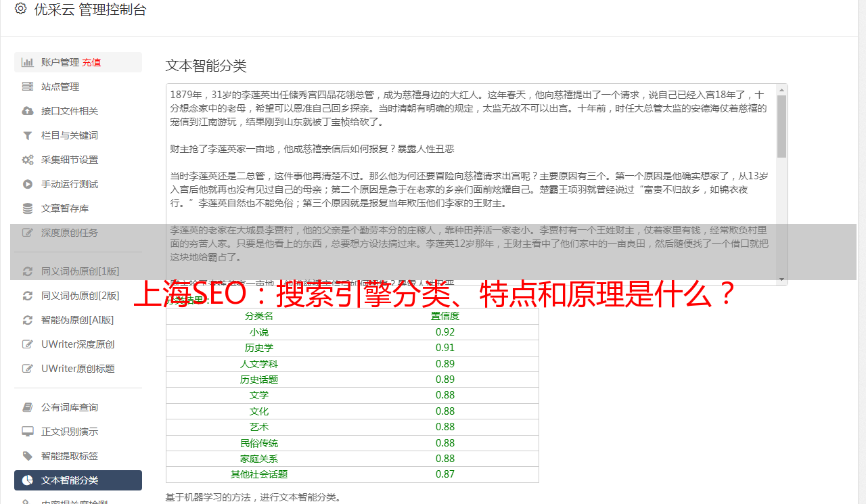Screen dimensions: 866x504
Task: Click the 分类名 column header
Action: pos(259,316)
